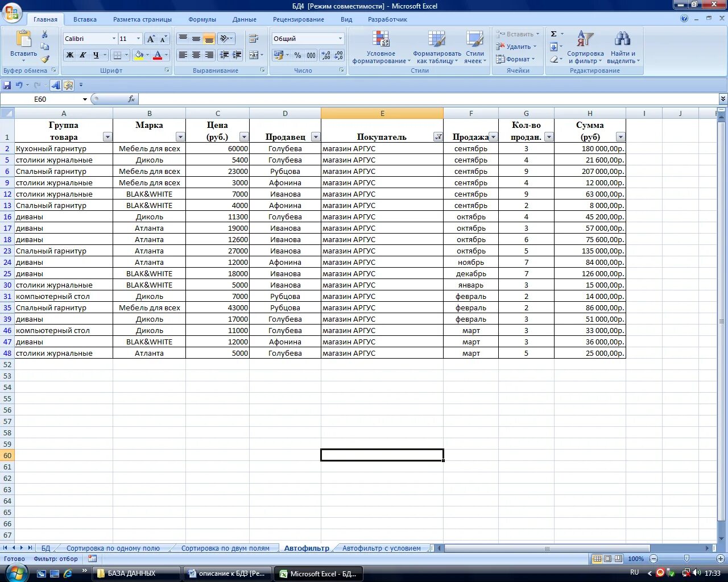Open the Общий number format dropdown
This screenshot has height=582, width=728.
[x=341, y=39]
